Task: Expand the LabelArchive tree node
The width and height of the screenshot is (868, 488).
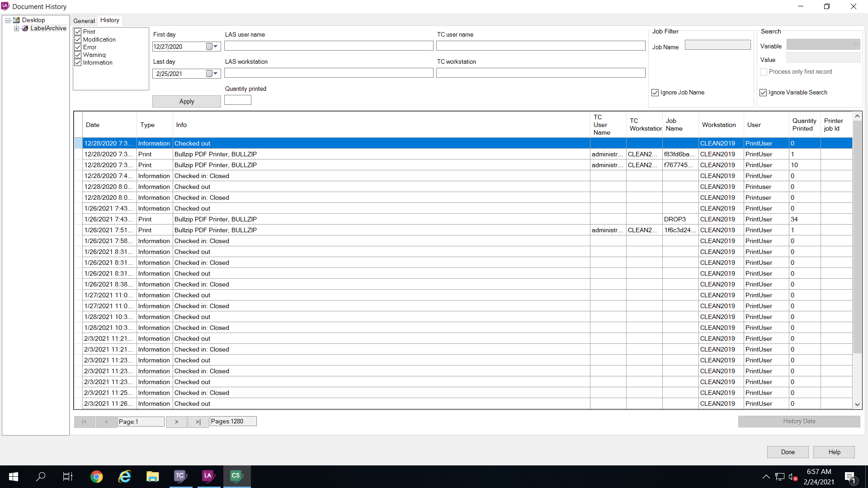Action: [17, 28]
